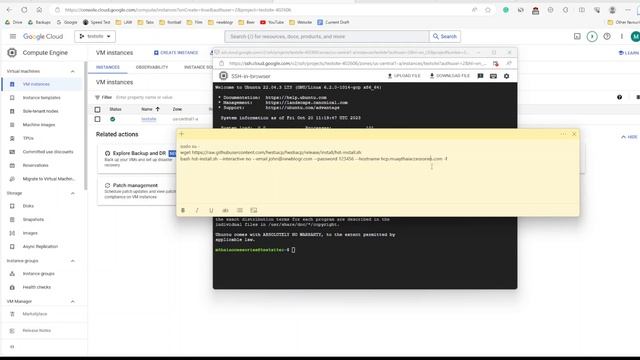Open Instance templates in the sidebar
Image resolution: width=640 pixels, height=360 pixels.
(42, 98)
